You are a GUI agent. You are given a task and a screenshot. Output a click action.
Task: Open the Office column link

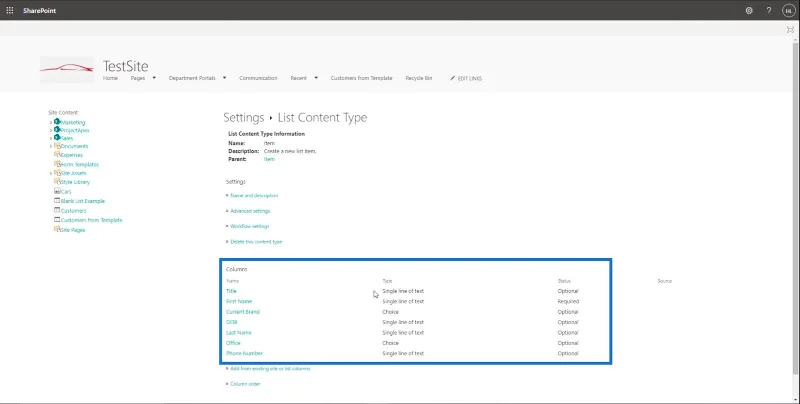pyautogui.click(x=233, y=343)
